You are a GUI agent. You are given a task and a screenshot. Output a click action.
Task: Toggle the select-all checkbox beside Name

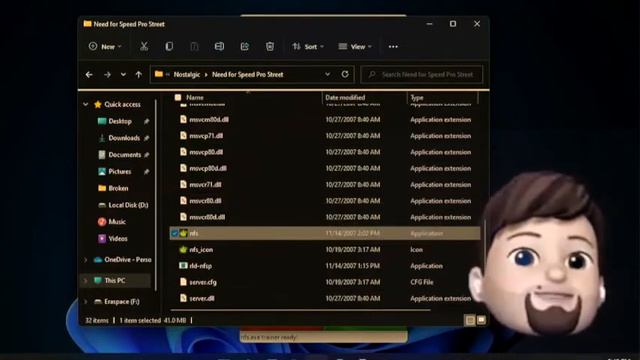click(178, 98)
